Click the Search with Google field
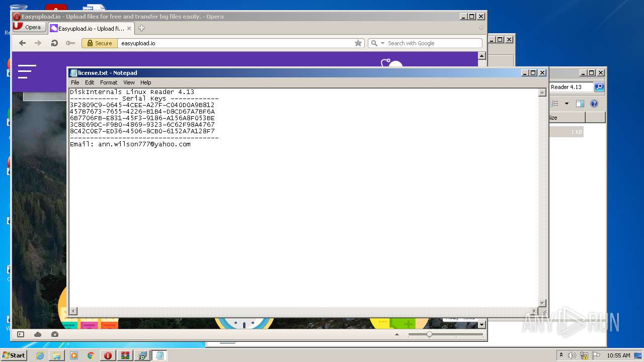Screen dimensions: 644x362 (x=434, y=43)
